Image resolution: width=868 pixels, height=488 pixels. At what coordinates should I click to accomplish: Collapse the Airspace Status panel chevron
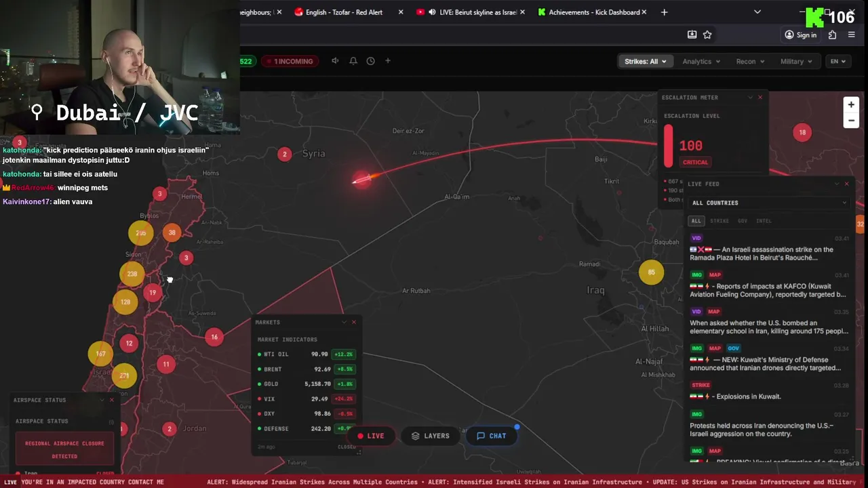(x=102, y=400)
